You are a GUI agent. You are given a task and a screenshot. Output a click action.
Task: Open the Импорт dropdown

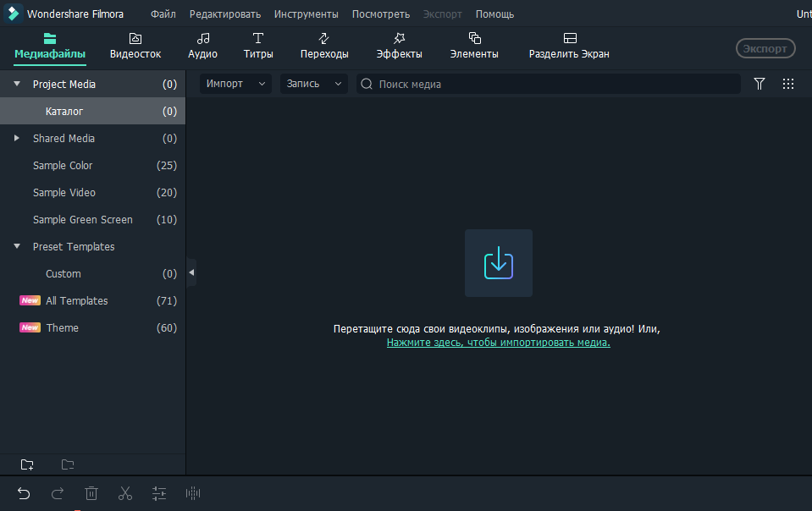tap(235, 84)
